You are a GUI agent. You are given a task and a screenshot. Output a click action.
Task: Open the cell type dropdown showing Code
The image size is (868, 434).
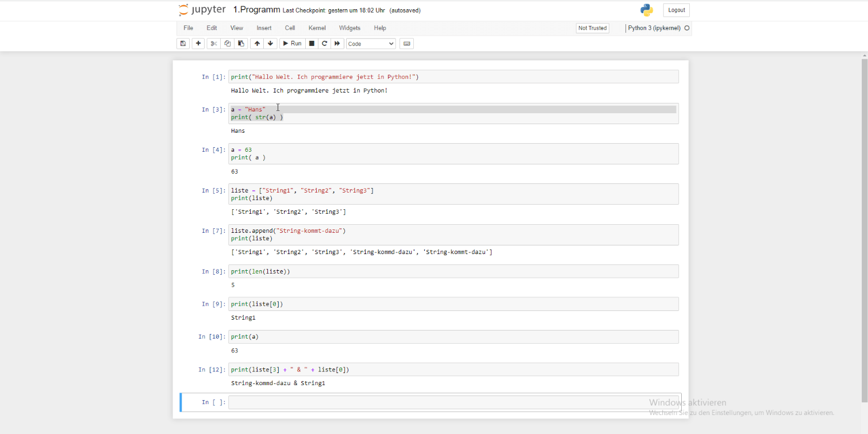[x=371, y=44]
